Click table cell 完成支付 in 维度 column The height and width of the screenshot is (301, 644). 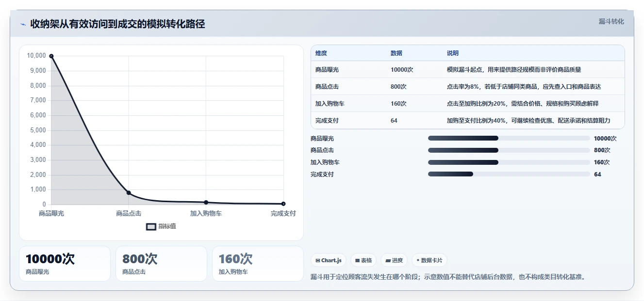[x=327, y=121]
